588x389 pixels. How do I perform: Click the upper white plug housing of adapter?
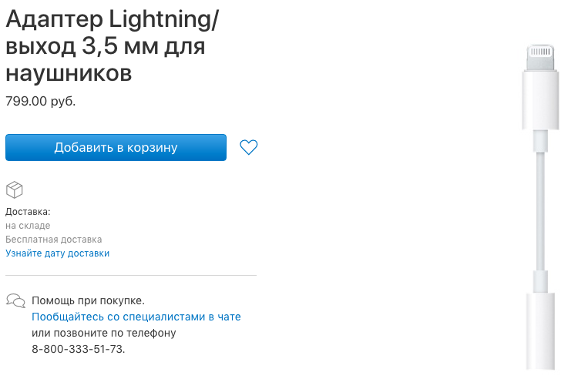[x=539, y=100]
